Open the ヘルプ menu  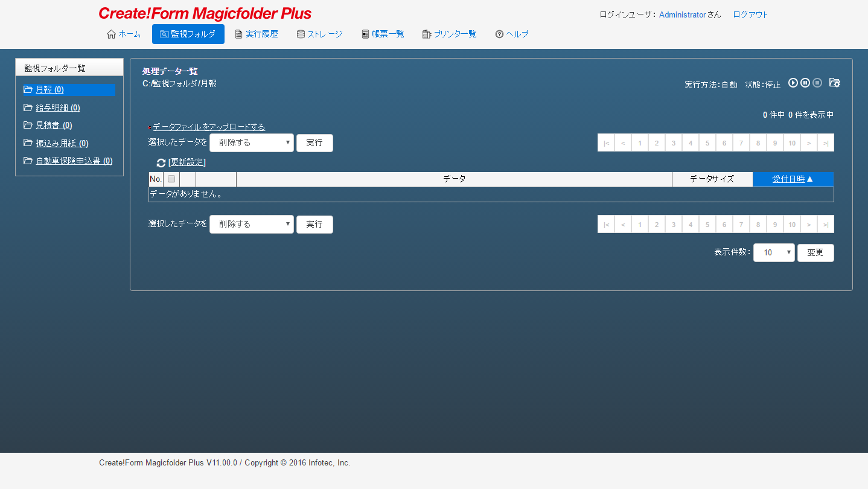tap(512, 34)
